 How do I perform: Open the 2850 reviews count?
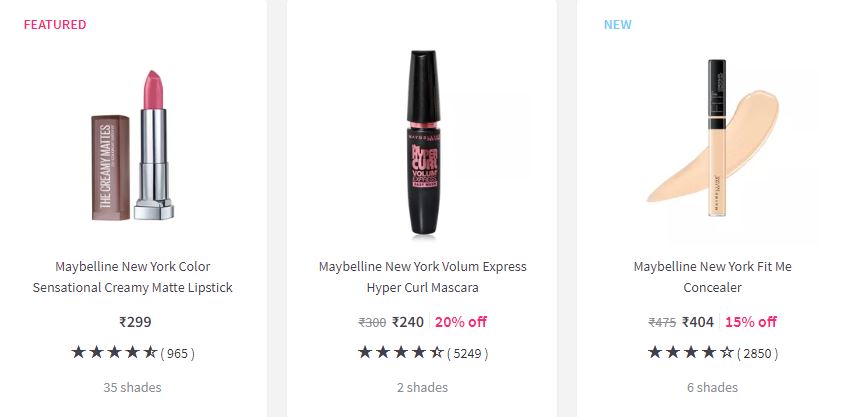pyautogui.click(x=757, y=353)
